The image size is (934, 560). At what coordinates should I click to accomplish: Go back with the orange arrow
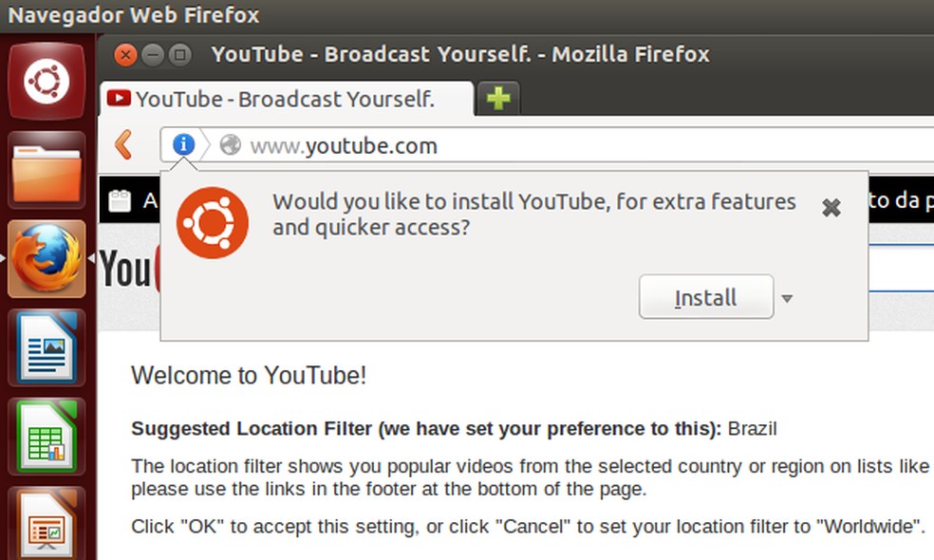(x=123, y=145)
